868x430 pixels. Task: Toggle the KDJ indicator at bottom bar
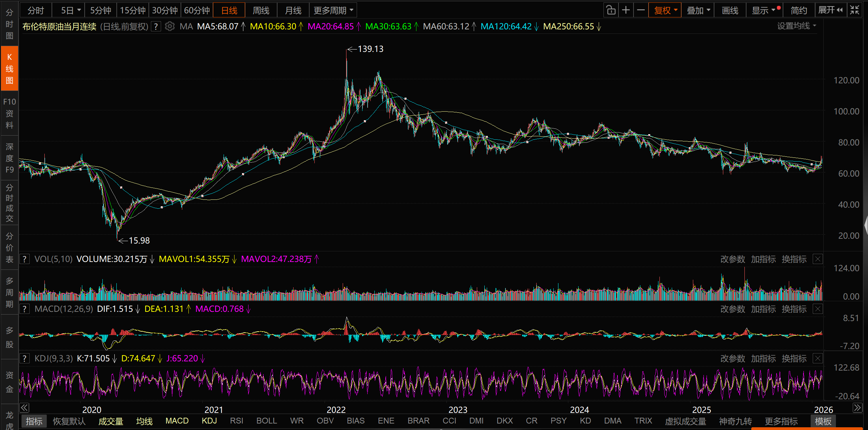pyautogui.click(x=209, y=421)
